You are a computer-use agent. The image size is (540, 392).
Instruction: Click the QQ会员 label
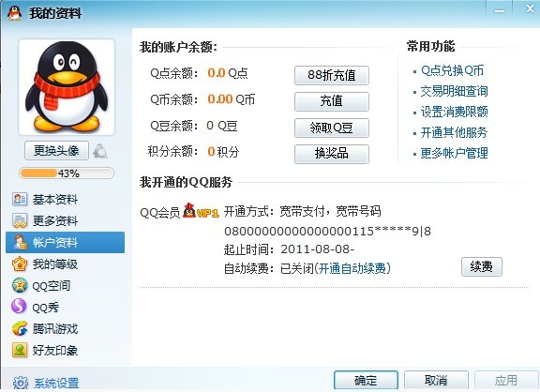point(160,213)
